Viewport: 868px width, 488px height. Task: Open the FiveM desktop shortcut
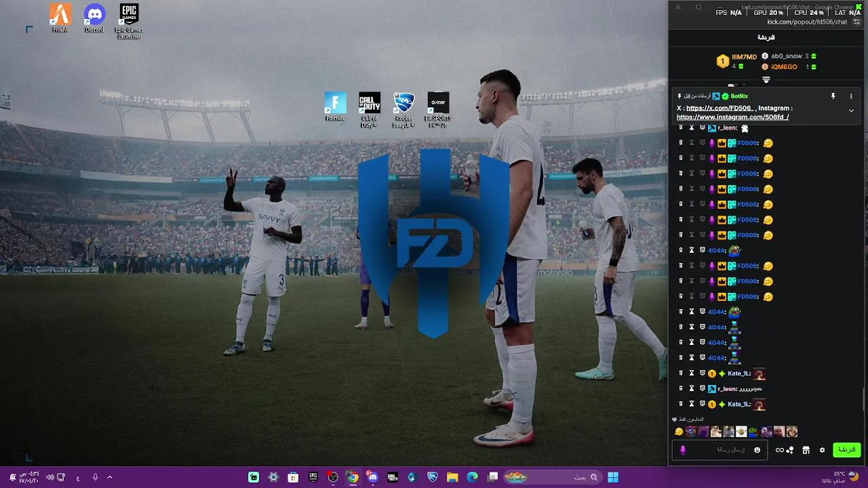[x=60, y=18]
